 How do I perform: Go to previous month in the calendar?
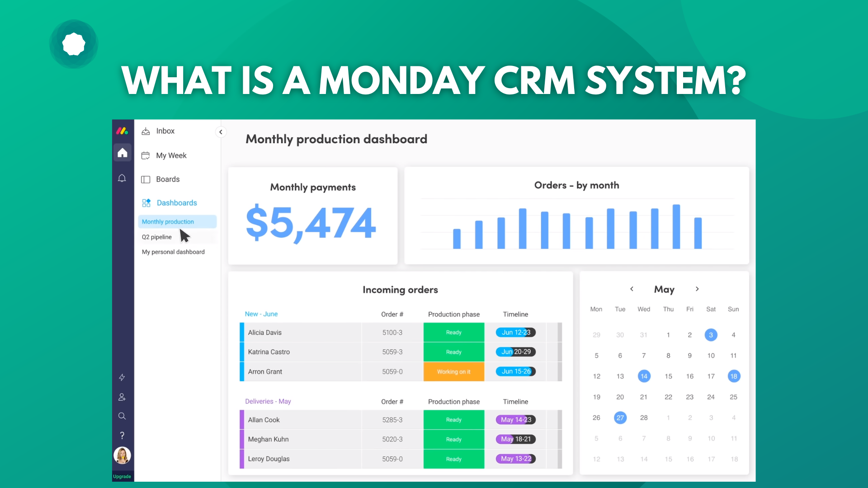632,289
